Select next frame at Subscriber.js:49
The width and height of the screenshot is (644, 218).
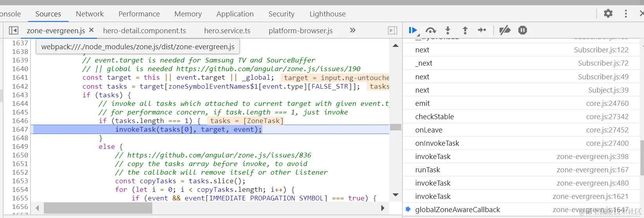point(521,77)
